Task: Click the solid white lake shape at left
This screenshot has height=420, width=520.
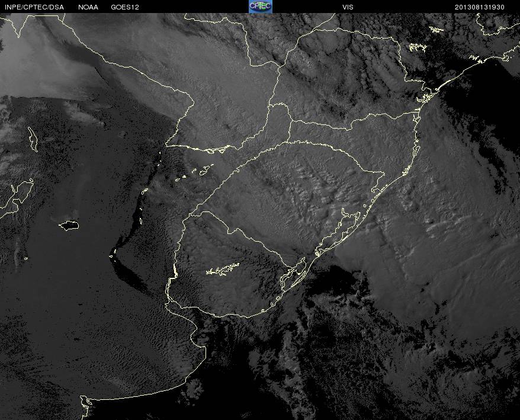Action: click(69, 225)
